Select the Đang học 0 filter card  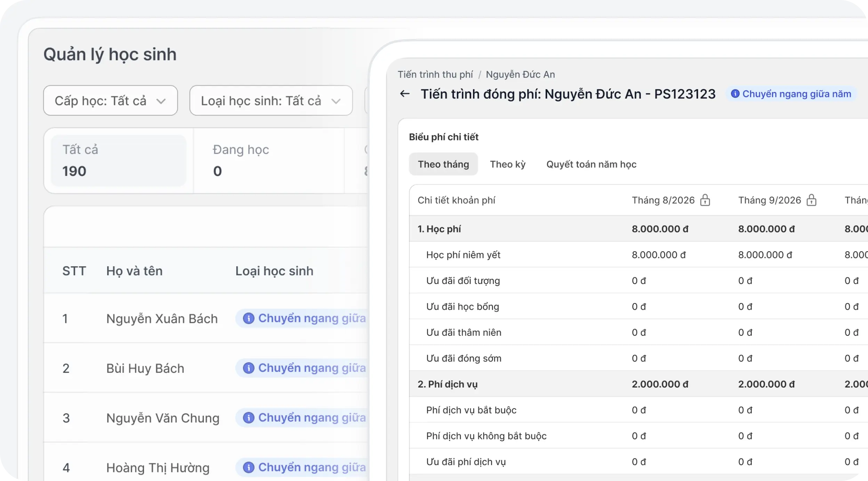[269, 161]
